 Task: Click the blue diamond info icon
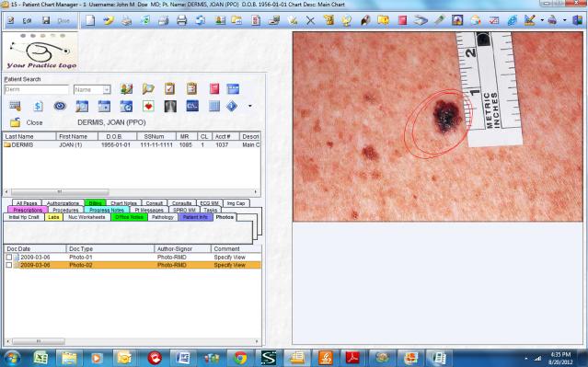[x=232, y=107]
